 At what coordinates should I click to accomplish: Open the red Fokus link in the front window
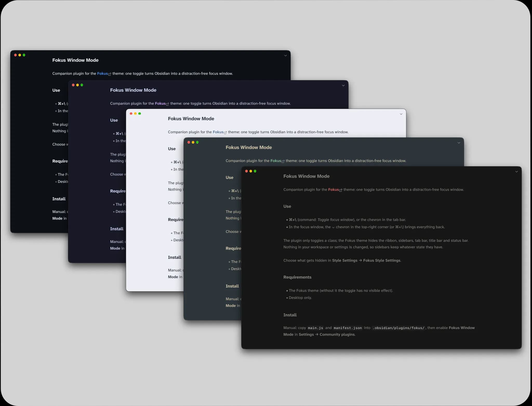click(334, 189)
